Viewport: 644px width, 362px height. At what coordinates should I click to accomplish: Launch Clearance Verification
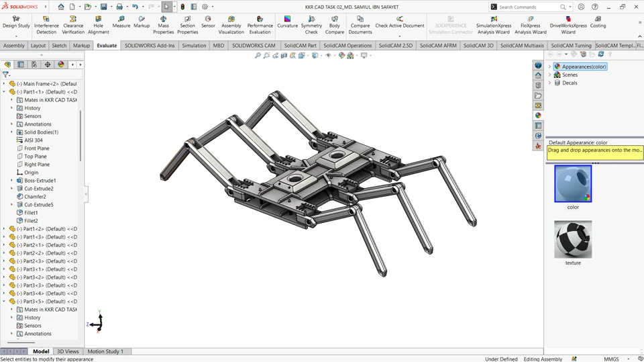(73, 25)
